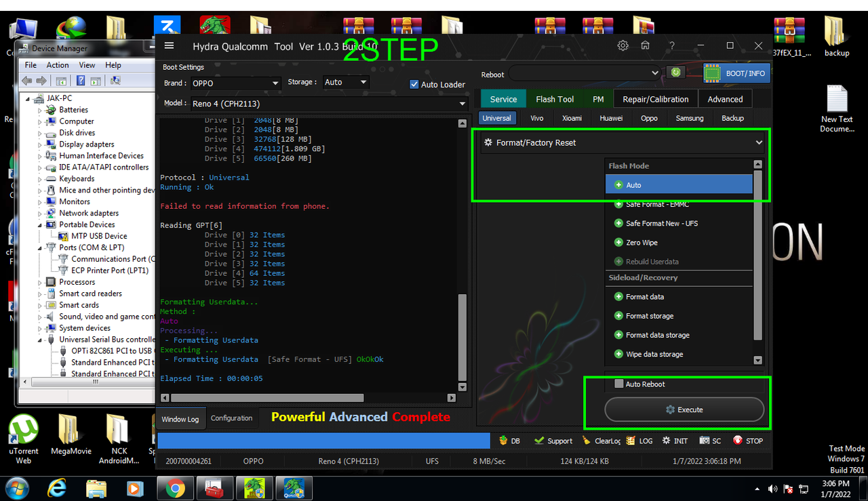This screenshot has height=501, width=868.
Task: Select the Xioami sub-tab
Action: point(572,118)
